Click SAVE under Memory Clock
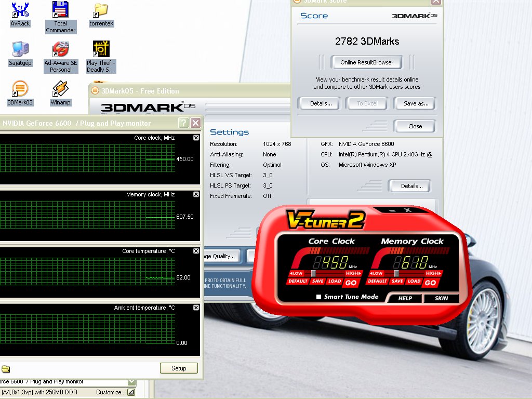This screenshot has height=399, width=532. pyautogui.click(x=397, y=281)
